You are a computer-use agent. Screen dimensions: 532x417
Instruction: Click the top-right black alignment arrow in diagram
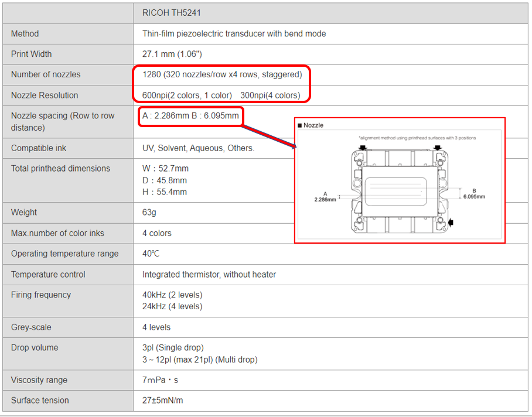(439, 148)
